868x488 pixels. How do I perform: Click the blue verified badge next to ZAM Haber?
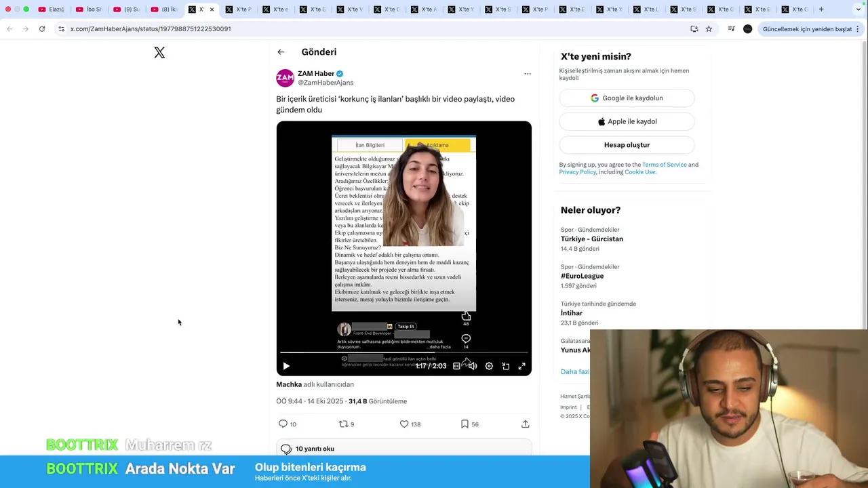[340, 73]
